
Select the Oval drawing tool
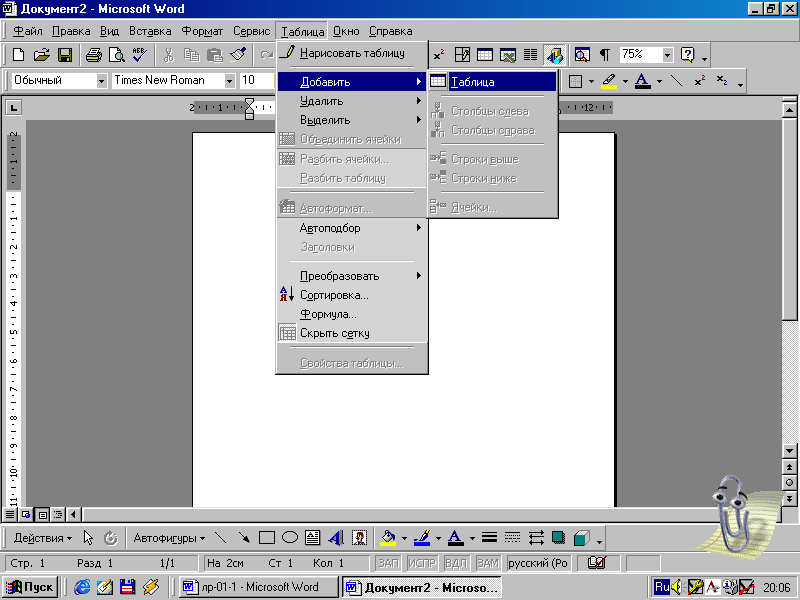290,538
